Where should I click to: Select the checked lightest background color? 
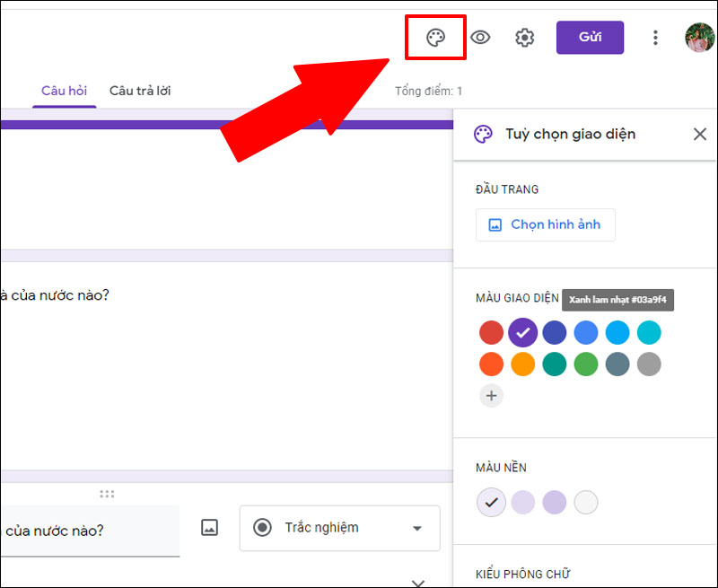pos(491,503)
